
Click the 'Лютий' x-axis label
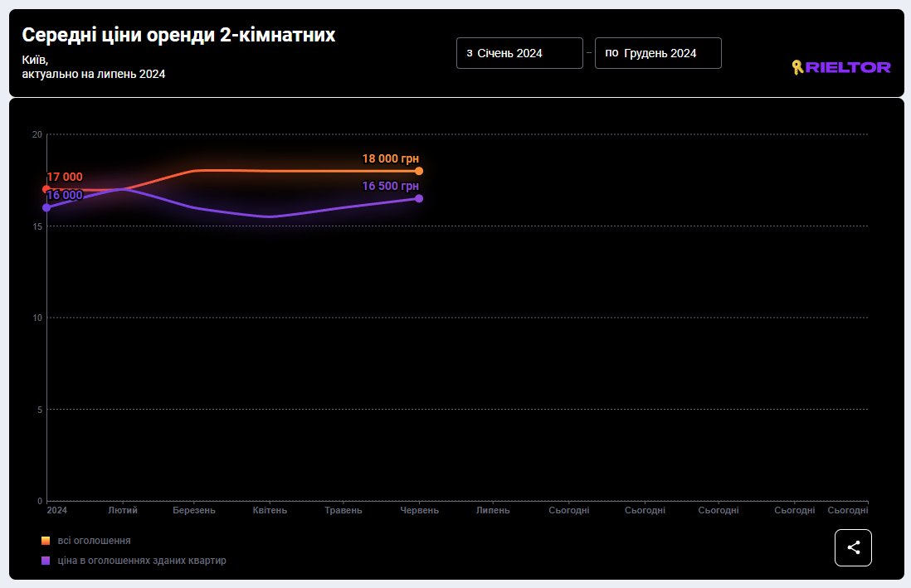[x=123, y=510]
